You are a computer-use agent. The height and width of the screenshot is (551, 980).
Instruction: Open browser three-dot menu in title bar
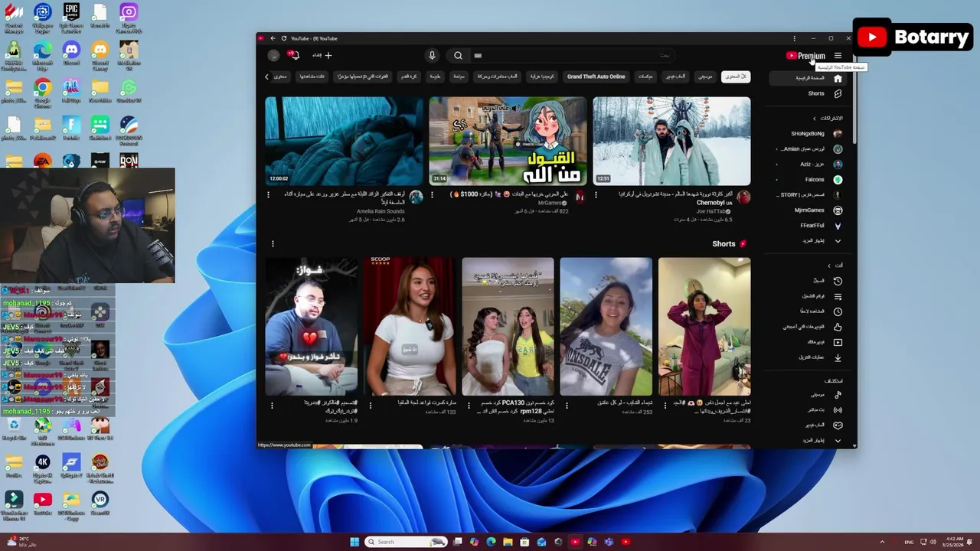794,38
